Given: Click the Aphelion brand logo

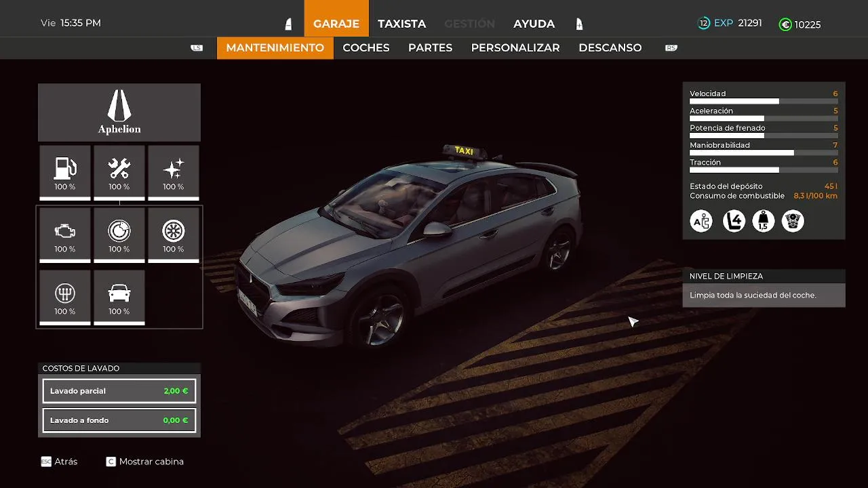Looking at the screenshot, I should point(119,113).
